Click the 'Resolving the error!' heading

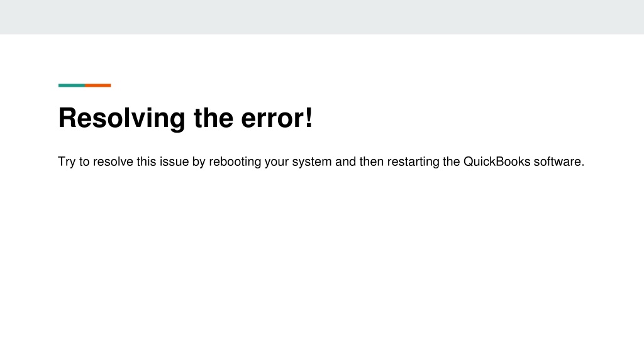pyautogui.click(x=186, y=119)
